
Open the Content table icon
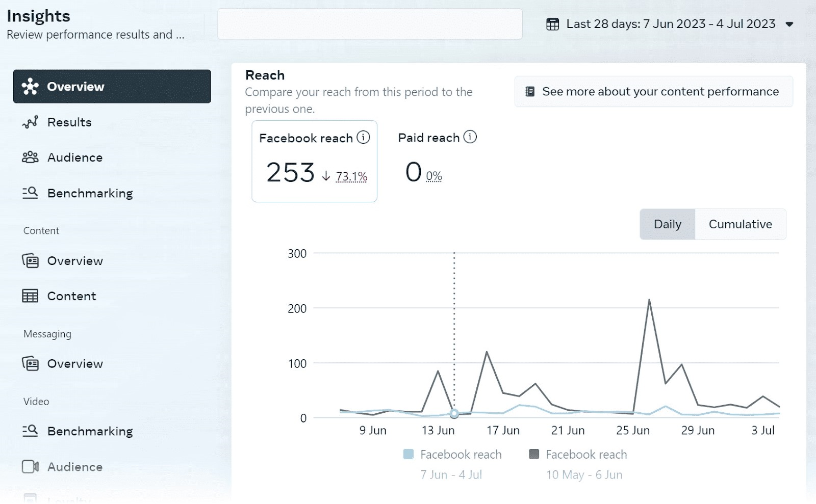coord(31,296)
